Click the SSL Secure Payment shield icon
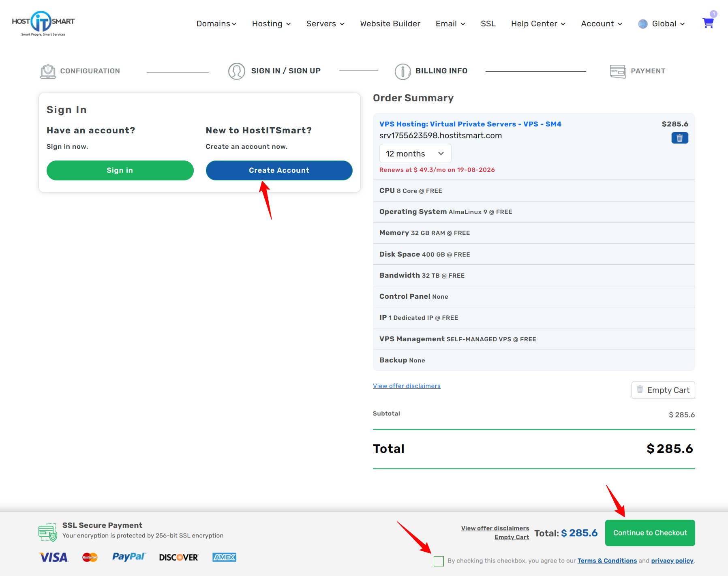 point(48,532)
